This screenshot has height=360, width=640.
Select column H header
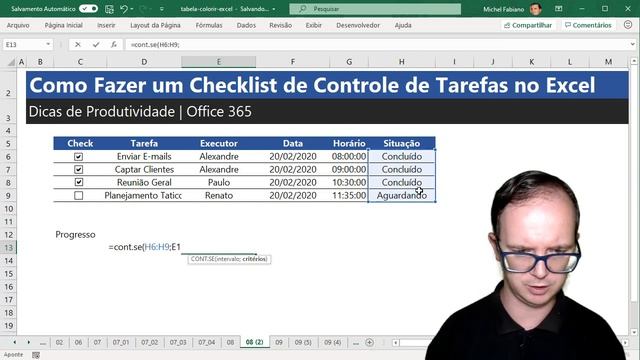[x=402, y=62]
